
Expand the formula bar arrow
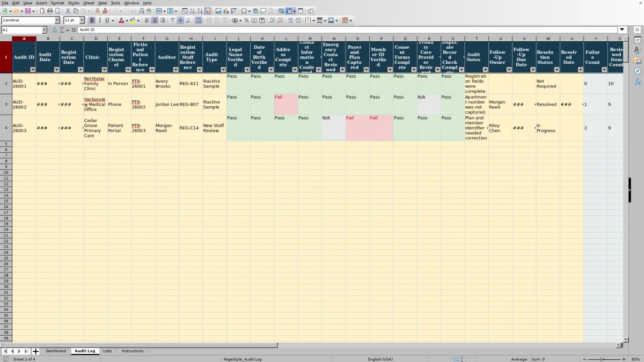[x=622, y=30]
